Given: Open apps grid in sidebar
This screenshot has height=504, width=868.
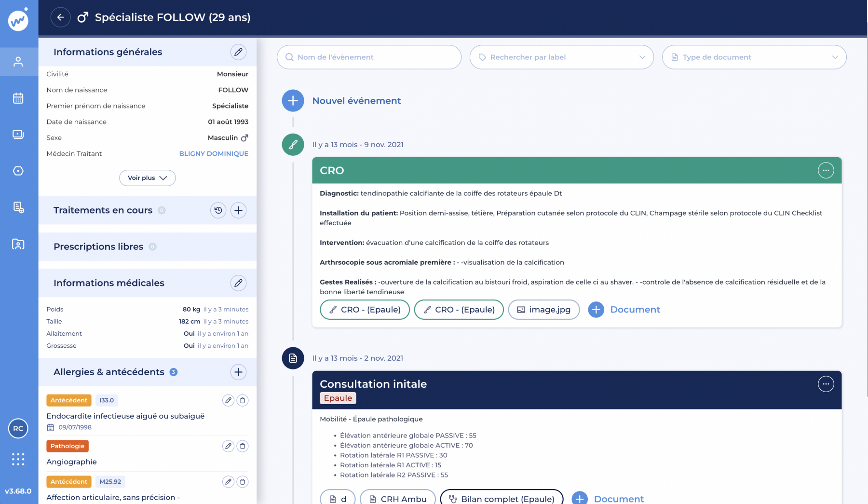Looking at the screenshot, I should 18,459.
